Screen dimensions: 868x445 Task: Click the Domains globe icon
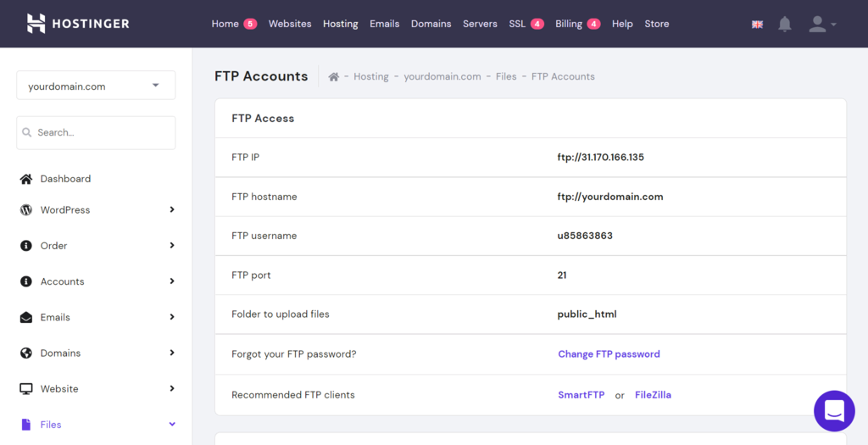click(26, 353)
